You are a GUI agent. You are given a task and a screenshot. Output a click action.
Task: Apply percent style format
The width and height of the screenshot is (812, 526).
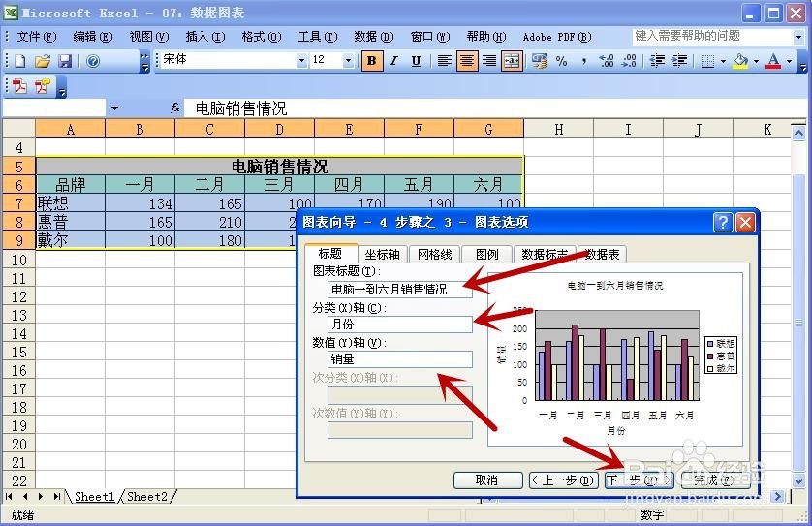[x=561, y=61]
